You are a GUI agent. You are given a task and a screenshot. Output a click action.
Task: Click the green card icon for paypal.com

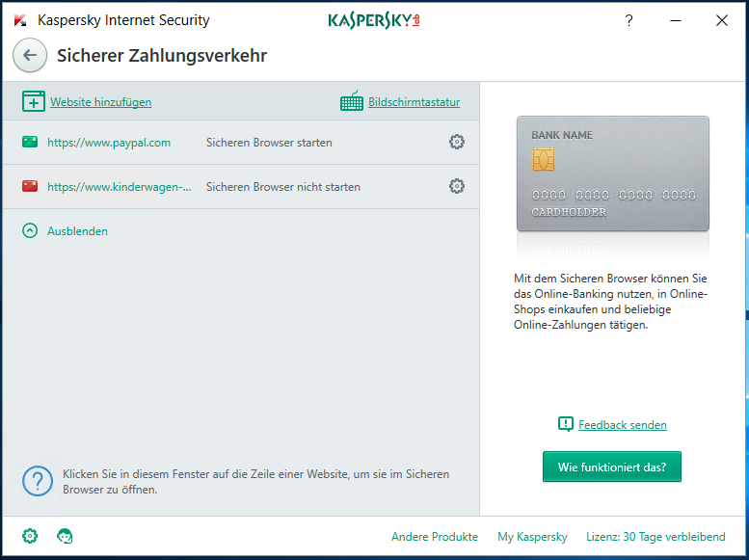coord(30,142)
